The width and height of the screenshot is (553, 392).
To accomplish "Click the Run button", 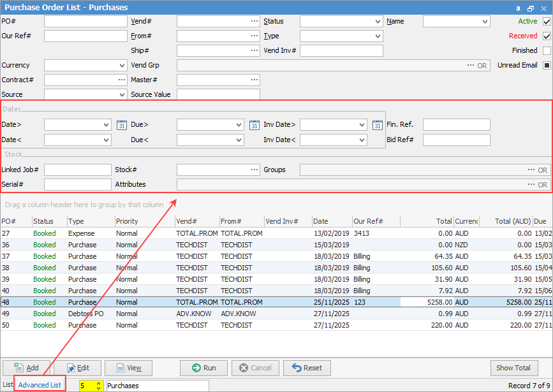I will click(204, 368).
